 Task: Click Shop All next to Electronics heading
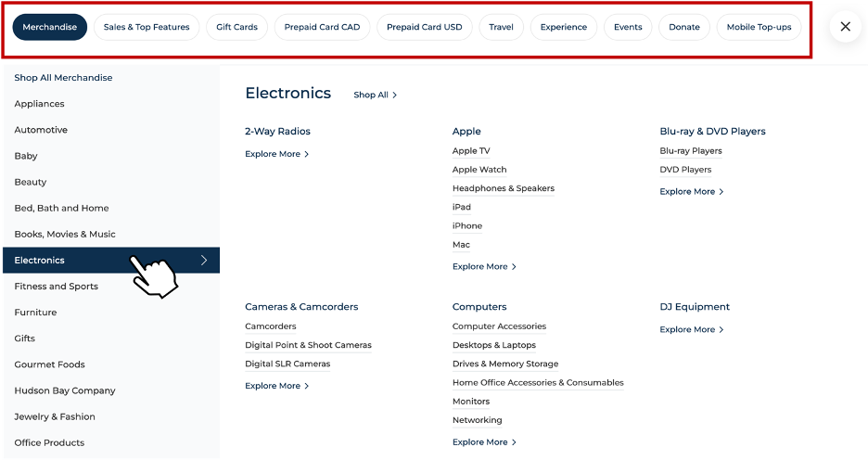pyautogui.click(x=376, y=96)
